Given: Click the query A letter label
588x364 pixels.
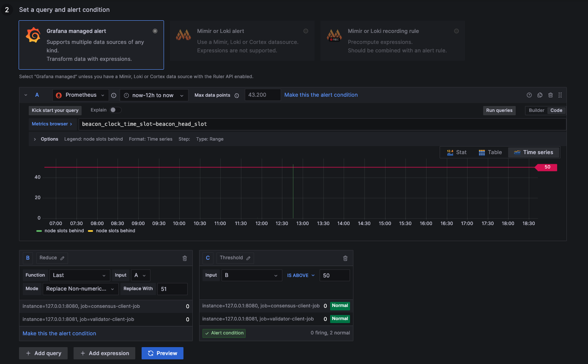Looking at the screenshot, I should pyautogui.click(x=37, y=95).
